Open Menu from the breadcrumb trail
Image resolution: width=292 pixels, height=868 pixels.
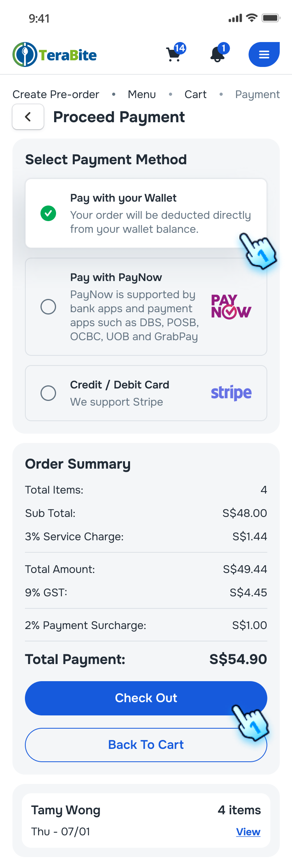click(x=141, y=94)
